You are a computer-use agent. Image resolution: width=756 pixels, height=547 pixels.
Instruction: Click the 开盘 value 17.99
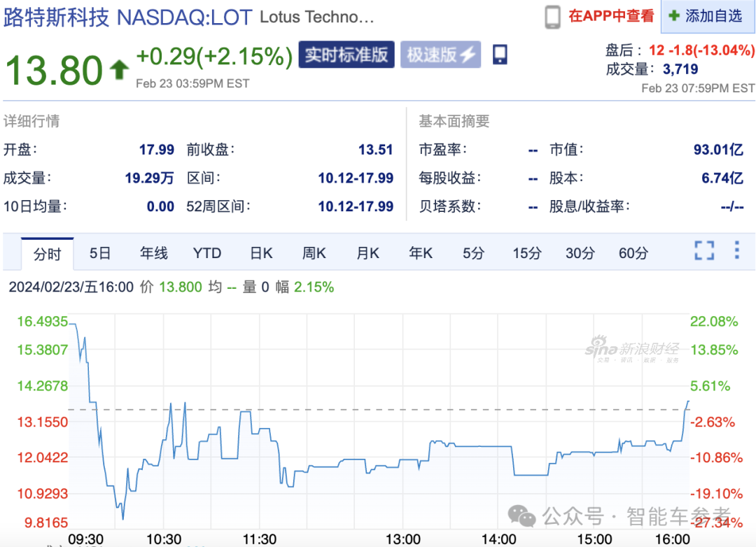coord(157,150)
